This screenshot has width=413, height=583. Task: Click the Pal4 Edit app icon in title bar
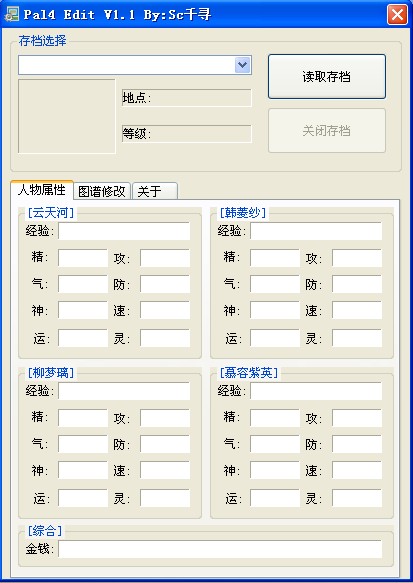(x=11, y=14)
